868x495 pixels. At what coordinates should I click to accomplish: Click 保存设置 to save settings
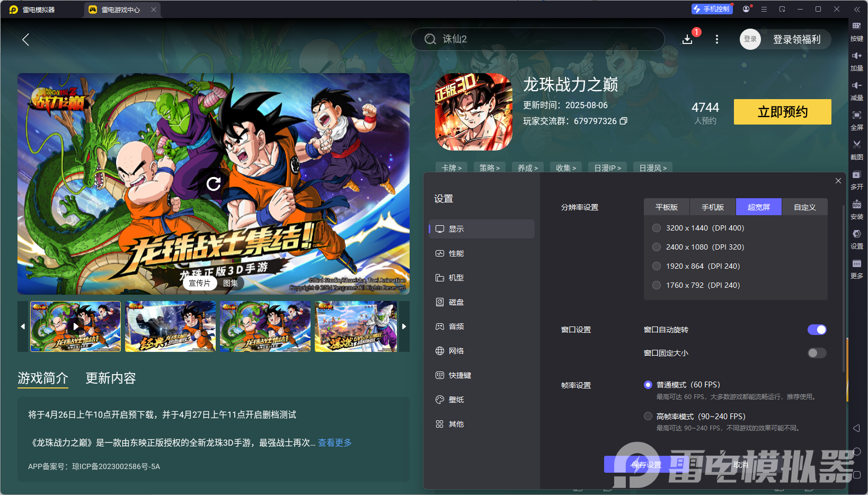click(x=646, y=464)
